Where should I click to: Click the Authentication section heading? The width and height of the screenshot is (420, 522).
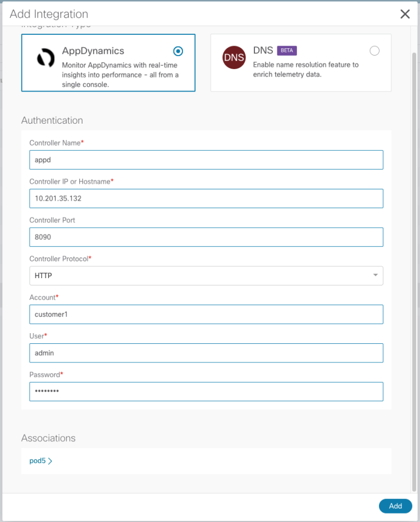tap(52, 120)
